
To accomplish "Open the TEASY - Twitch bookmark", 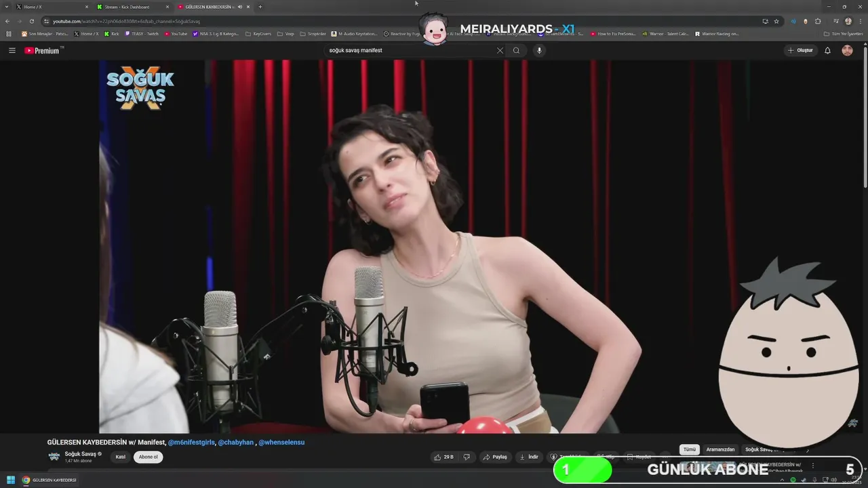I will coord(143,33).
